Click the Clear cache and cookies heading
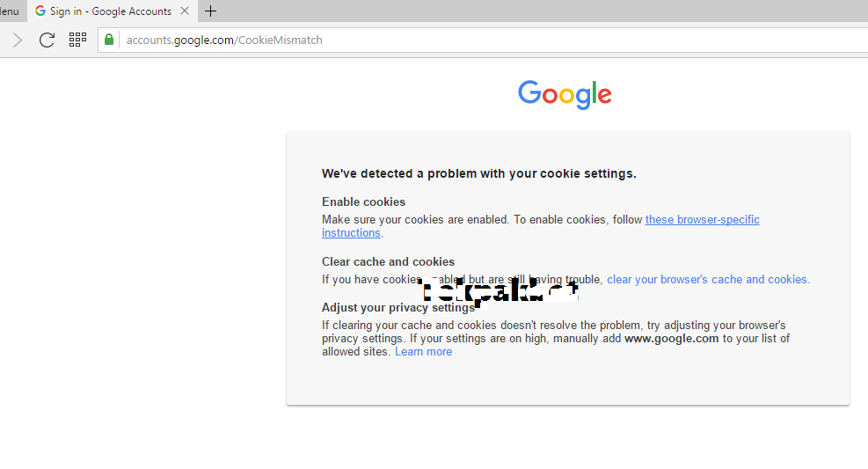868x469 pixels. tap(388, 261)
